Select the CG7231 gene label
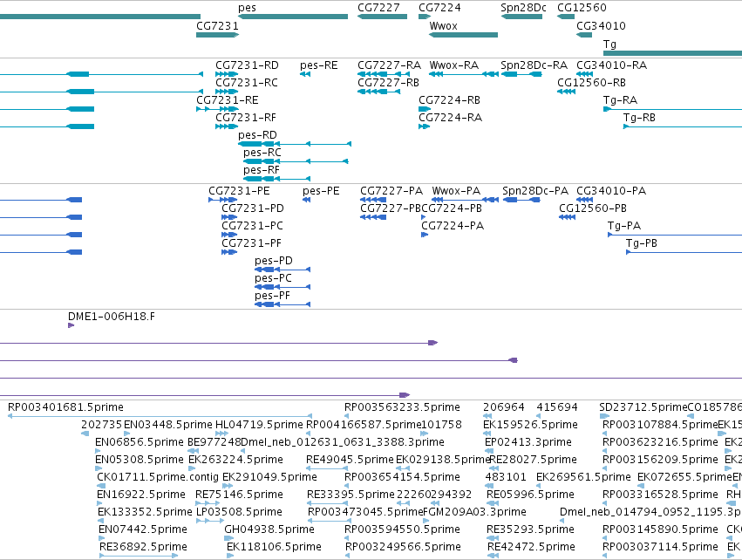 coord(218,25)
